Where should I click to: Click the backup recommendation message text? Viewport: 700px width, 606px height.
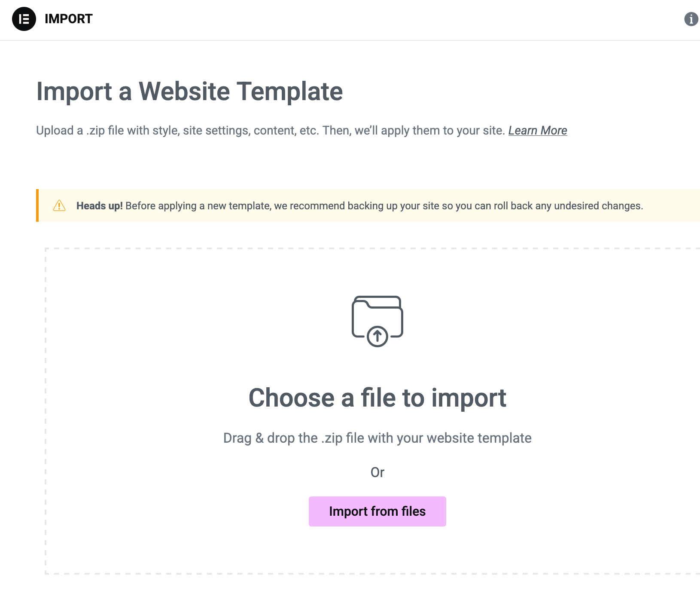[x=384, y=206]
